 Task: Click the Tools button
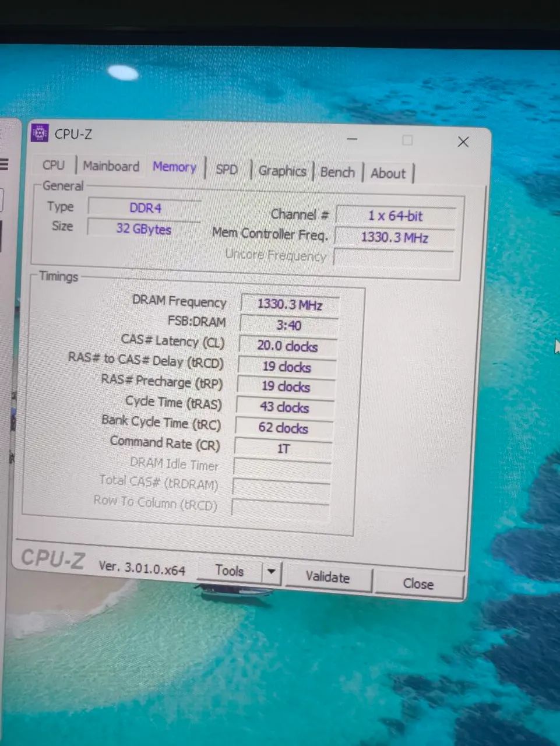point(230,571)
